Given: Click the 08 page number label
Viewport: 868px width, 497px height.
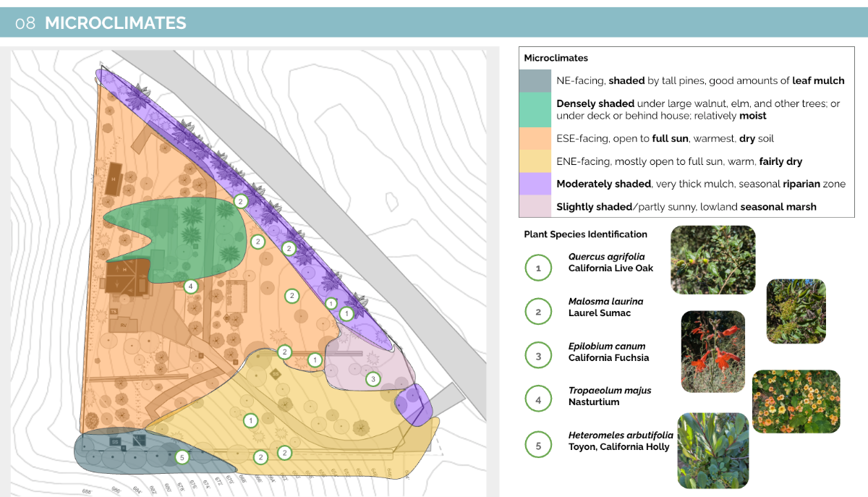Looking at the screenshot, I should coord(25,22).
